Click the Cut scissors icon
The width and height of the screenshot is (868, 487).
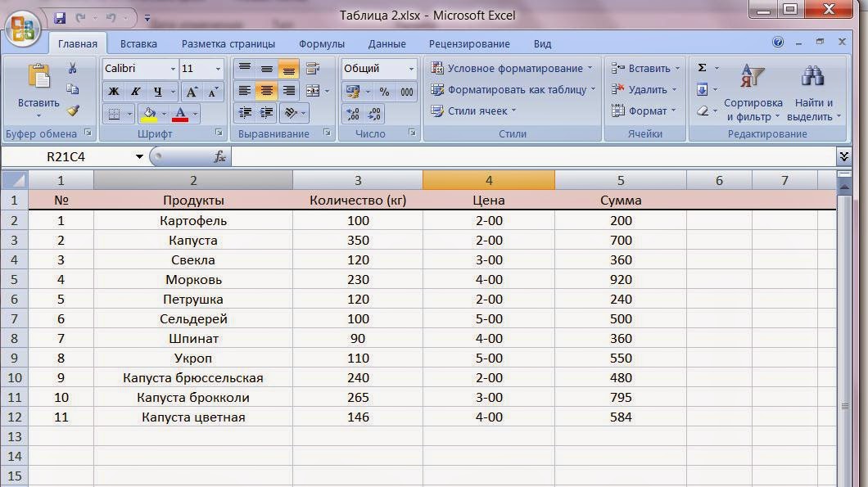[x=72, y=69]
